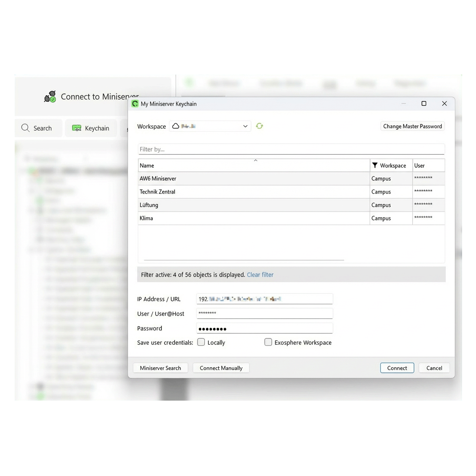Screen dimensions: 476x476
Task: Focus the Filter by text field
Action: [x=291, y=149]
